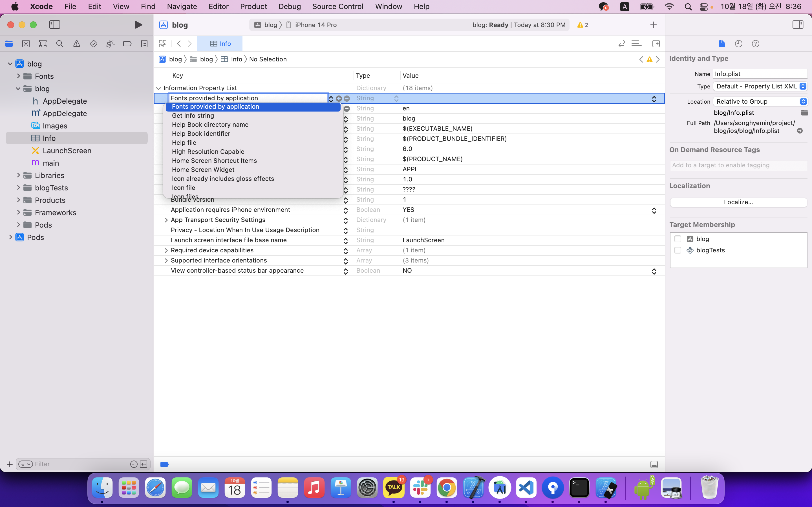Viewport: 812px width, 507px height.
Task: Toggle the left navigator sidebar
Action: click(55, 25)
